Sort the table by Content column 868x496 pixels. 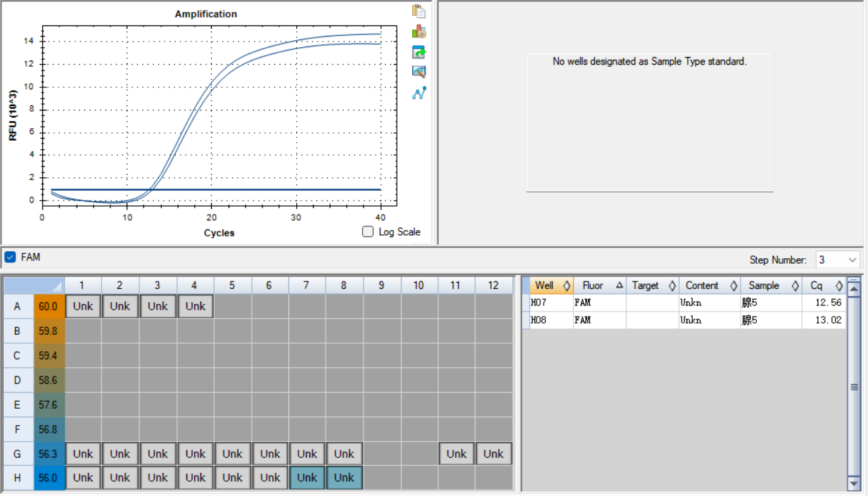click(710, 286)
